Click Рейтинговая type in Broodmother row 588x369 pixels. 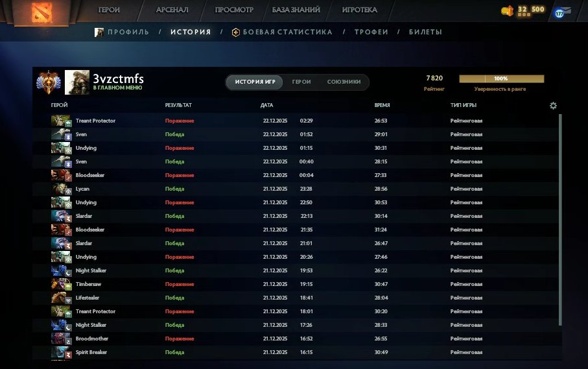pos(467,339)
